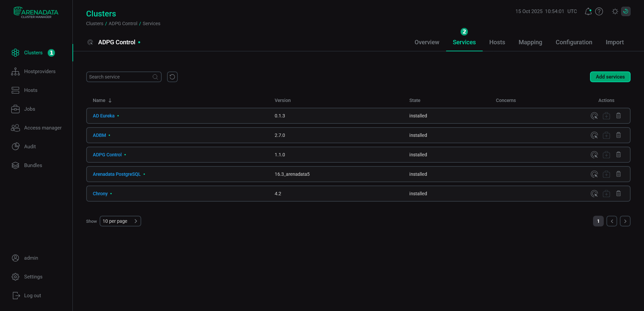Switch interface to light theme with sun icon
The width and height of the screenshot is (644, 311).
[x=615, y=11]
